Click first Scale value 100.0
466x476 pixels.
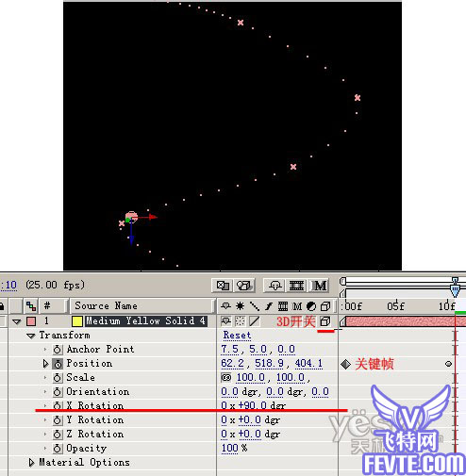(x=251, y=378)
